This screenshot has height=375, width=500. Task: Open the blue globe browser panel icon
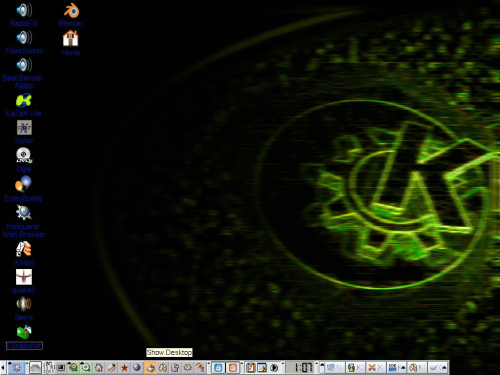pyautogui.click(x=137, y=367)
